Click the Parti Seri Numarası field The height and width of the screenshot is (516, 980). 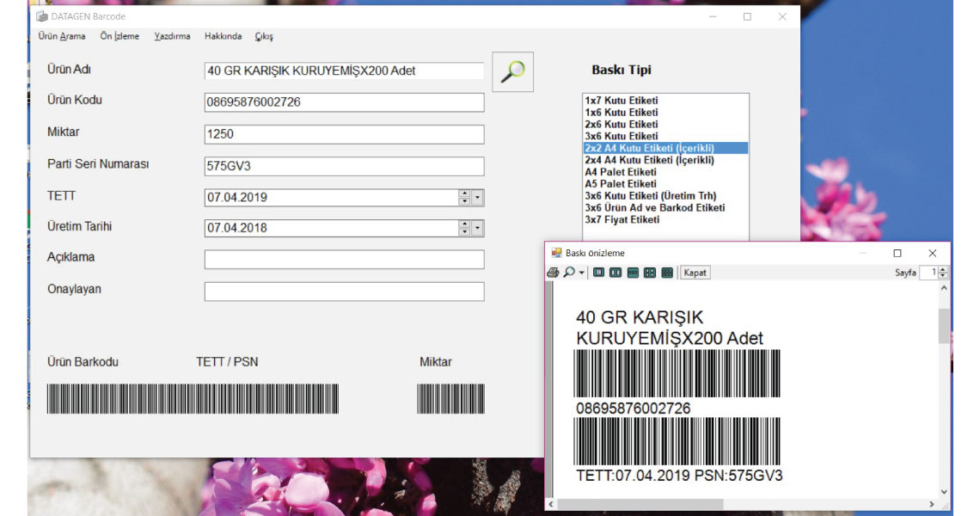pyautogui.click(x=344, y=166)
